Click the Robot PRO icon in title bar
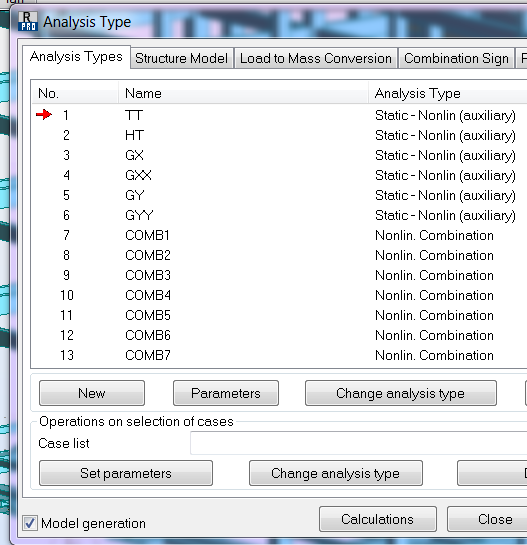 (x=27, y=22)
